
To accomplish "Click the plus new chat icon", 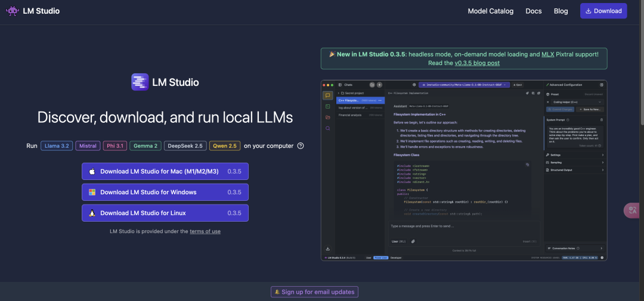I will click(379, 85).
